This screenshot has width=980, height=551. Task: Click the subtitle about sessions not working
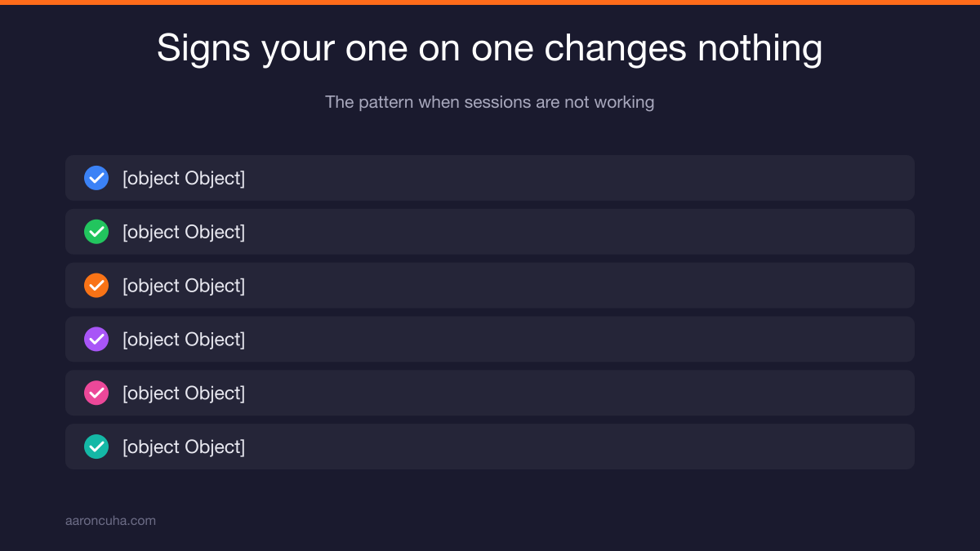(490, 102)
